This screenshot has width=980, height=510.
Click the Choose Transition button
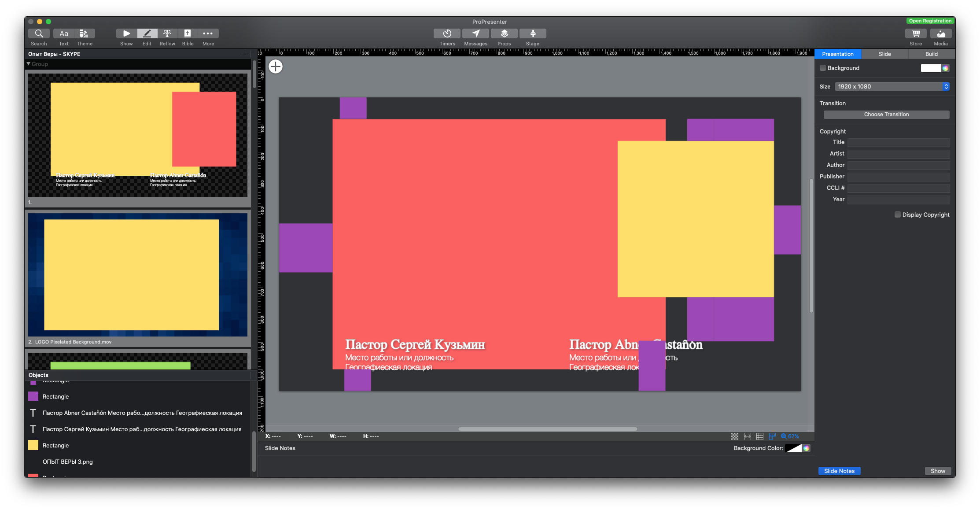click(886, 114)
